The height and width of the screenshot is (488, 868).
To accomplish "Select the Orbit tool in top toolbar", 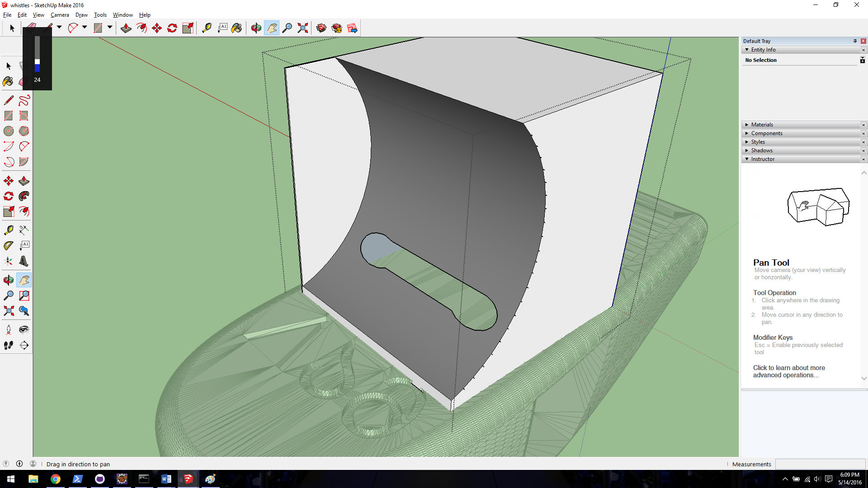I will click(256, 28).
